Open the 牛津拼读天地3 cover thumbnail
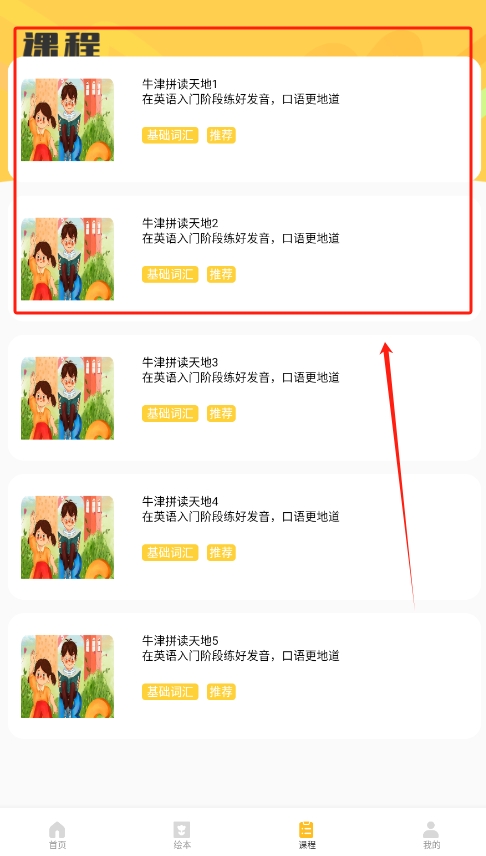This screenshot has height=856, width=486. coord(67,398)
